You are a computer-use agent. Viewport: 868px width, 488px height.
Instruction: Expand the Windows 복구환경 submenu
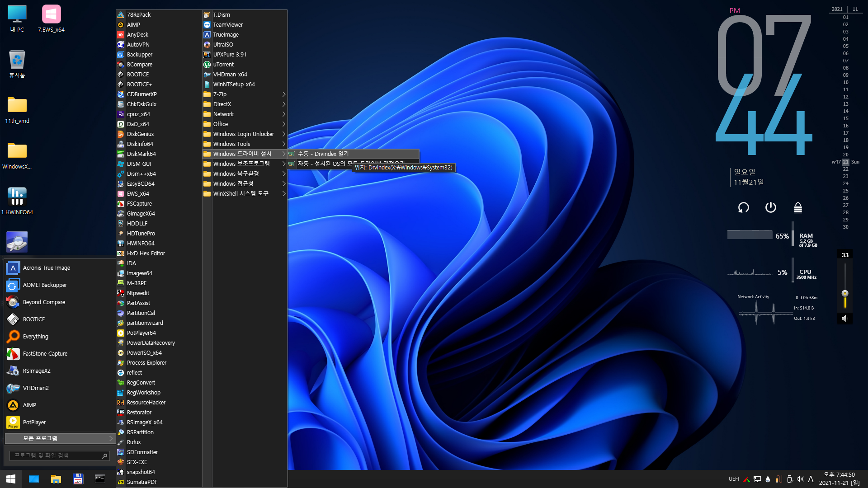coord(245,174)
